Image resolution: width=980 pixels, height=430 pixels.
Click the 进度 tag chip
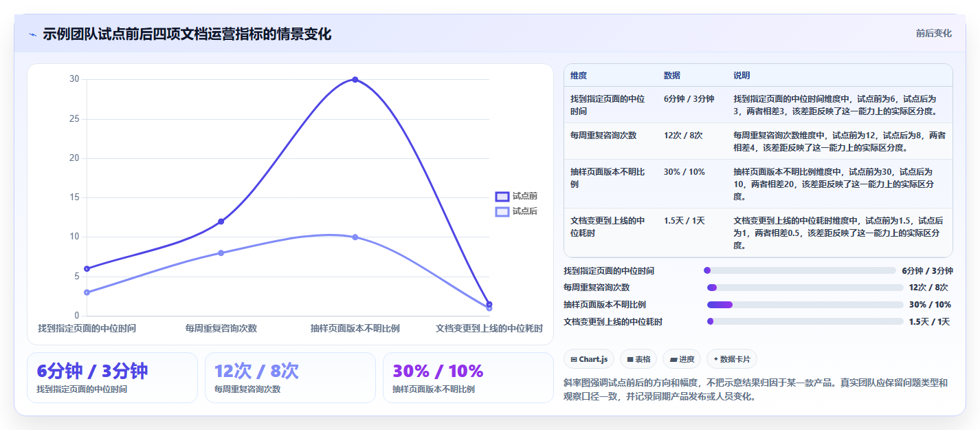(x=682, y=359)
